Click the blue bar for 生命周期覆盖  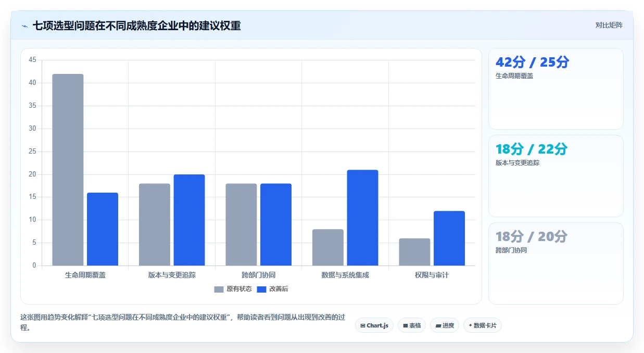tap(103, 229)
